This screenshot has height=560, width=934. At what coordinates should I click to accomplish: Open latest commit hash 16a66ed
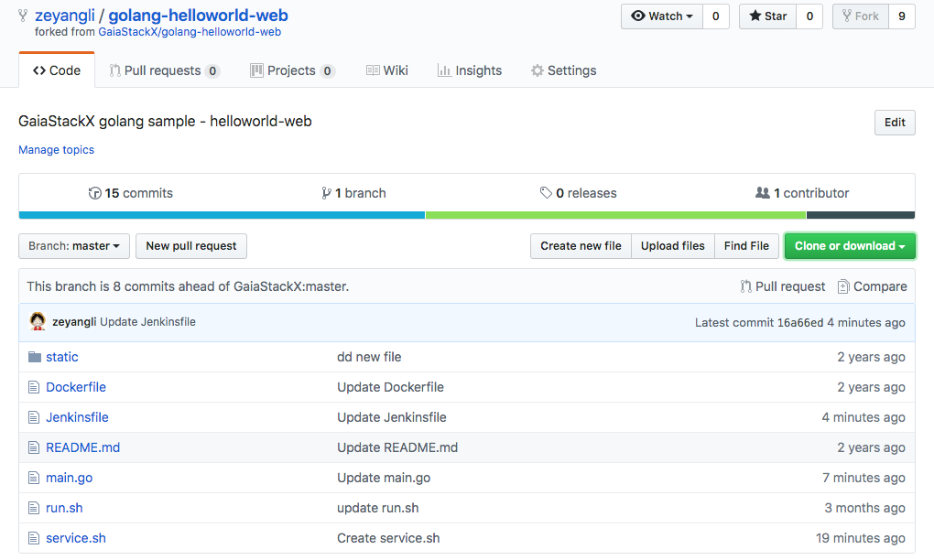pyautogui.click(x=801, y=322)
